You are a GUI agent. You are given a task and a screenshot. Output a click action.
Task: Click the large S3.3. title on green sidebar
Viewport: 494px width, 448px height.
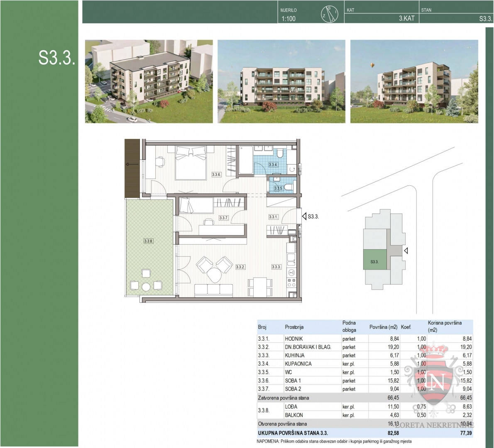tap(56, 58)
